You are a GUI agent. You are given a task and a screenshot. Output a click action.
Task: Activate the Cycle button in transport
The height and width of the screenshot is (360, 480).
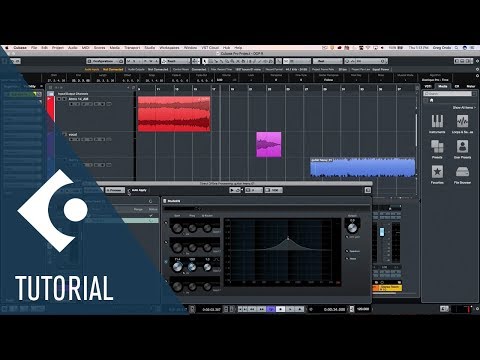(271, 309)
